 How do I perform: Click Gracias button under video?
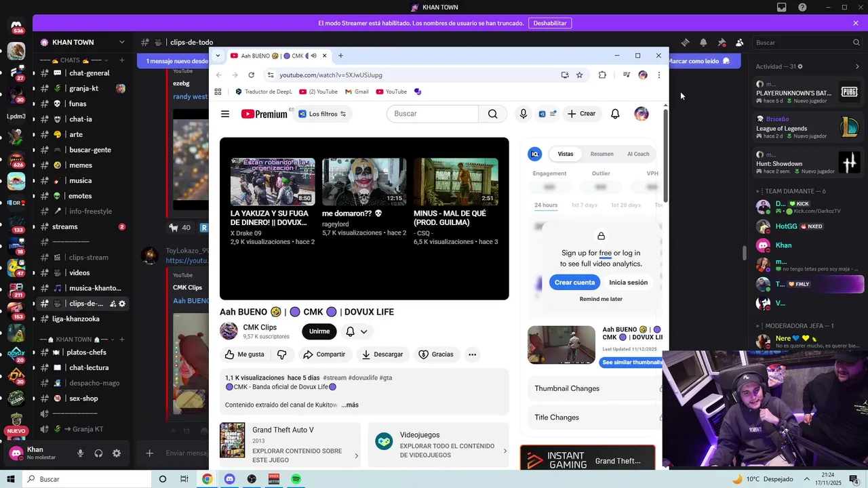click(436, 354)
